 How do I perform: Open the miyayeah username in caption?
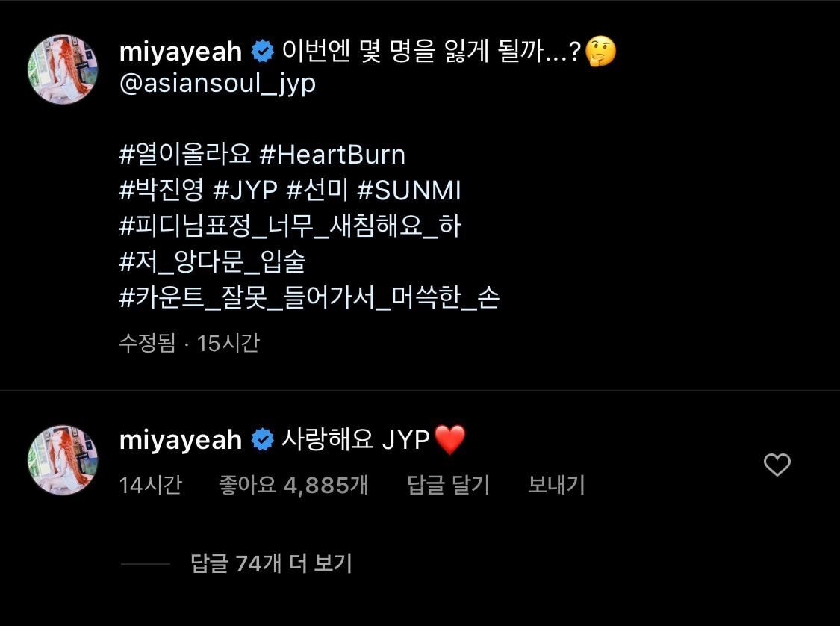(x=181, y=52)
